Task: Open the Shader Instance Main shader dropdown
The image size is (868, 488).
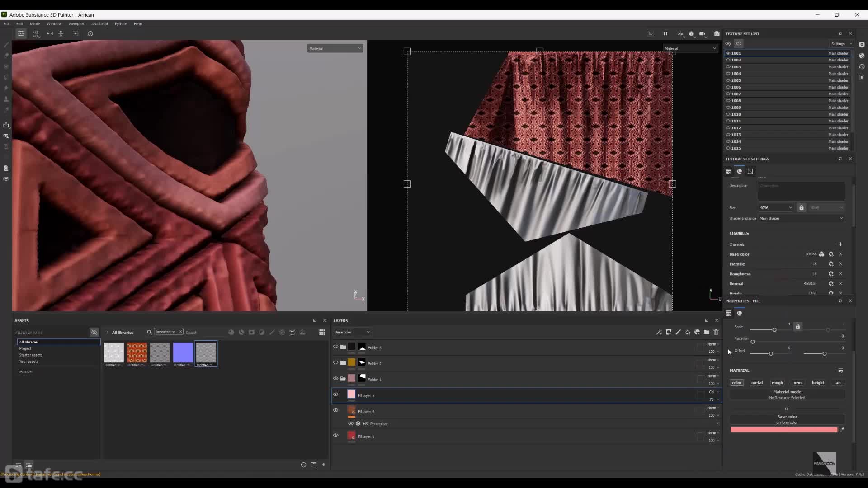Action: coord(801,218)
